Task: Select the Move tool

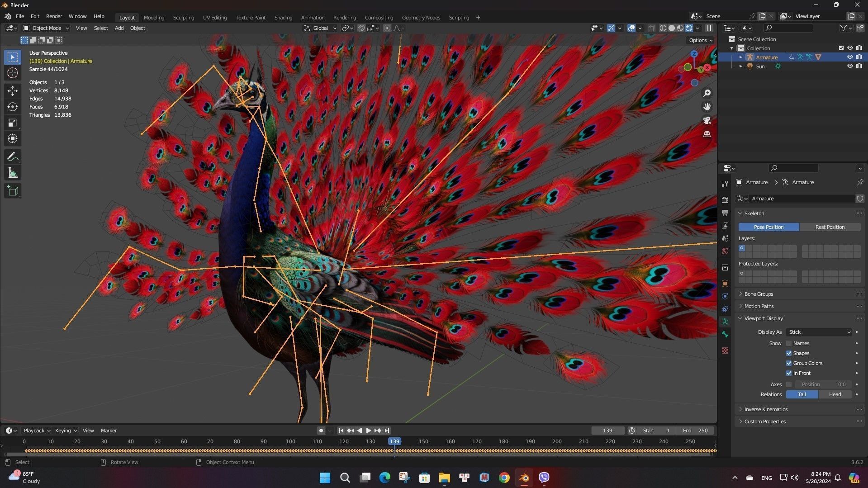Action: click(x=13, y=91)
